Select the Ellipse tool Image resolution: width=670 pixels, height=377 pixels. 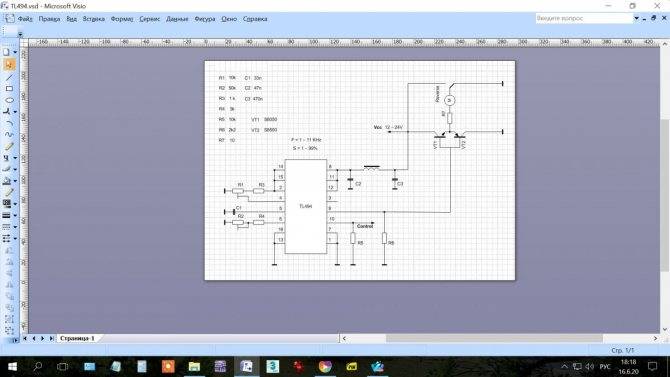(x=9, y=100)
